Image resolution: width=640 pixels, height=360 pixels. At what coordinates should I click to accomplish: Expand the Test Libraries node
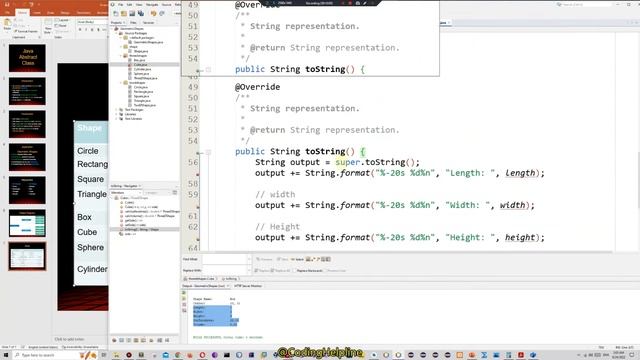(x=117, y=118)
